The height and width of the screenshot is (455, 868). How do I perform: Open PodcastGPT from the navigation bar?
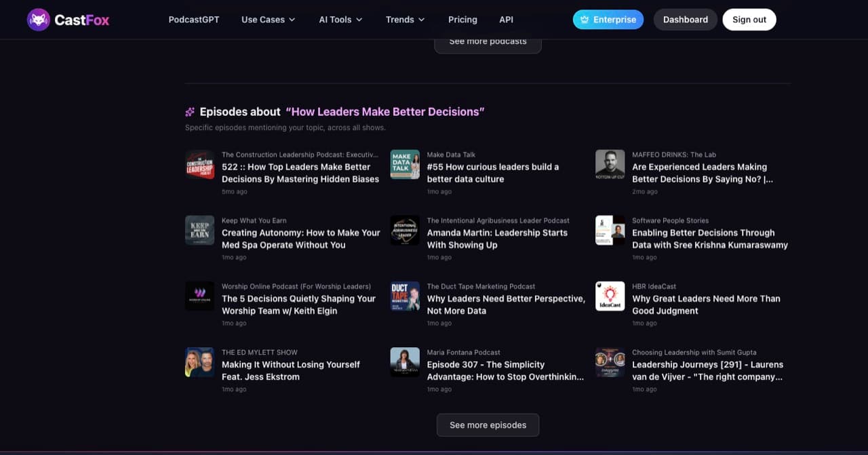coord(194,20)
